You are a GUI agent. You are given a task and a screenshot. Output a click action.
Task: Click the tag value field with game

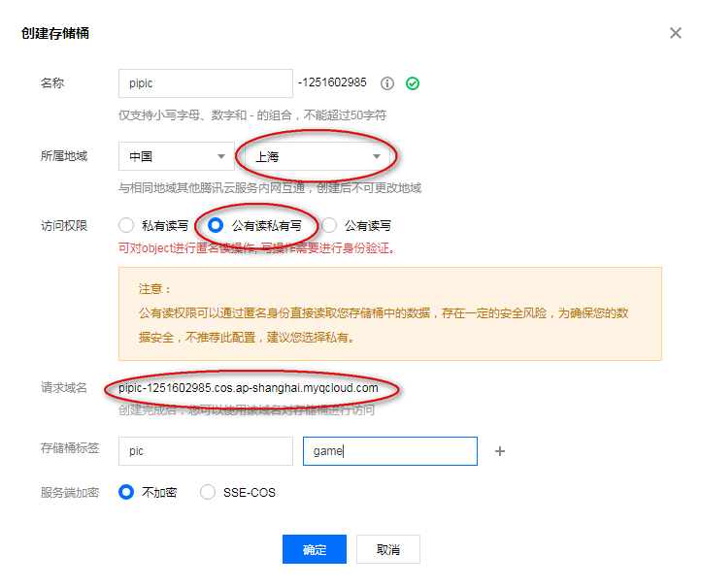point(389,451)
